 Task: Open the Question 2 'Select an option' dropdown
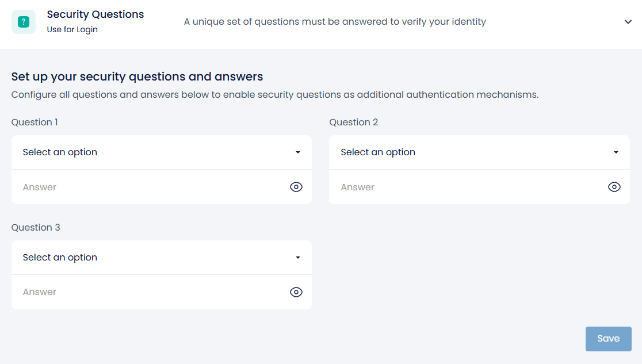[473, 152]
